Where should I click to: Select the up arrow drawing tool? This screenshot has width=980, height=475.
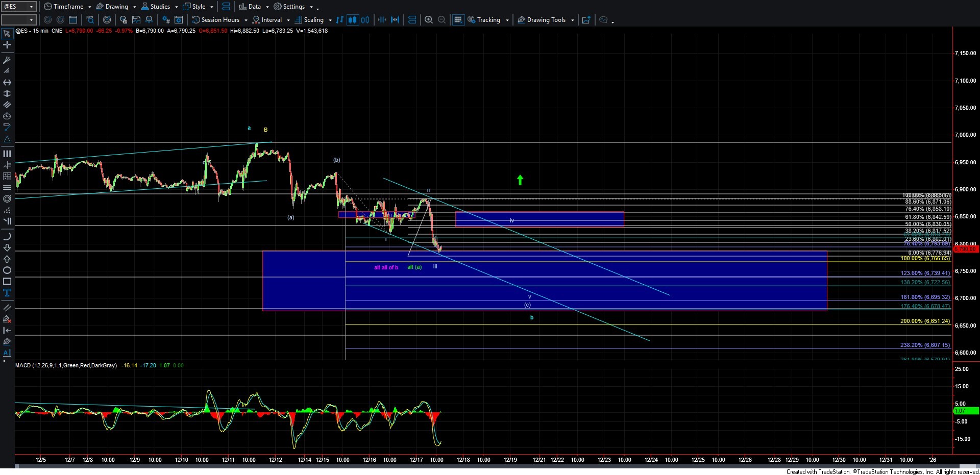[7, 259]
